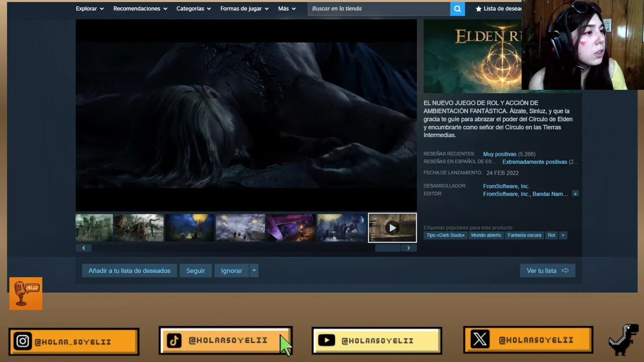Click the thumbnail strip scrollbar handle
The image size is (644, 362).
387,248
